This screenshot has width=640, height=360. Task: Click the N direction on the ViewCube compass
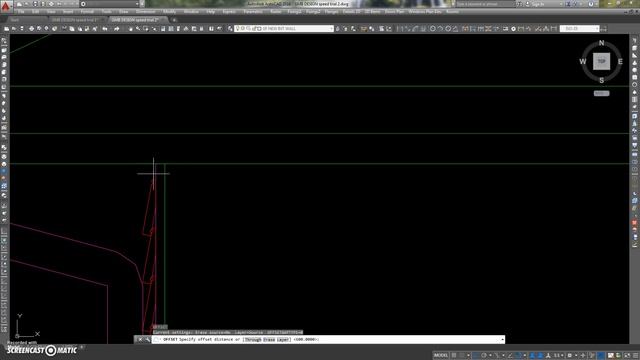click(601, 43)
